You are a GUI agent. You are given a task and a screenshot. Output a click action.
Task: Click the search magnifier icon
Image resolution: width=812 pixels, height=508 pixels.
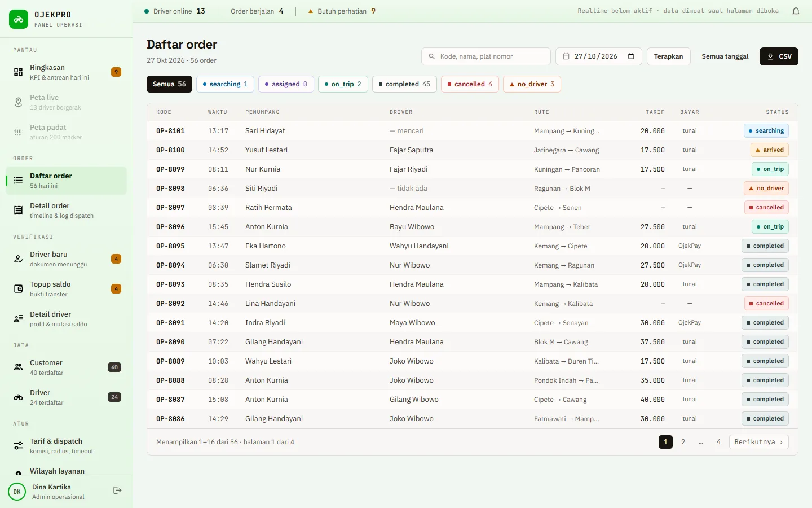coord(432,56)
